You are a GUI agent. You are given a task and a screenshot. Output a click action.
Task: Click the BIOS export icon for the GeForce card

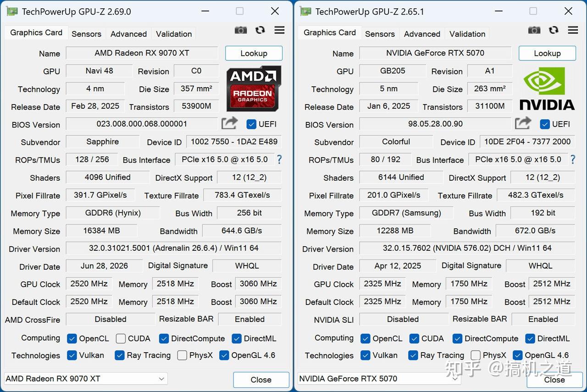pos(523,123)
